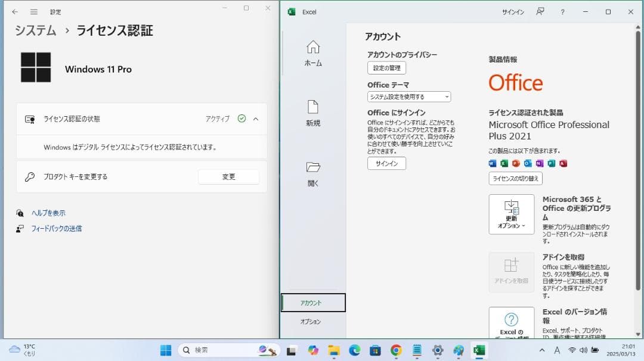
Task: Select the アカウント tab in Excel
Action: pyautogui.click(x=314, y=303)
